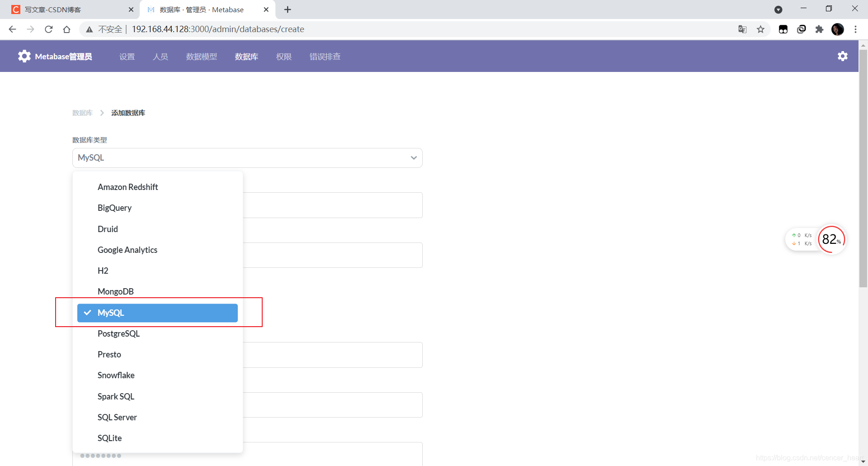
Task: Open a new browser tab
Action: (x=288, y=10)
